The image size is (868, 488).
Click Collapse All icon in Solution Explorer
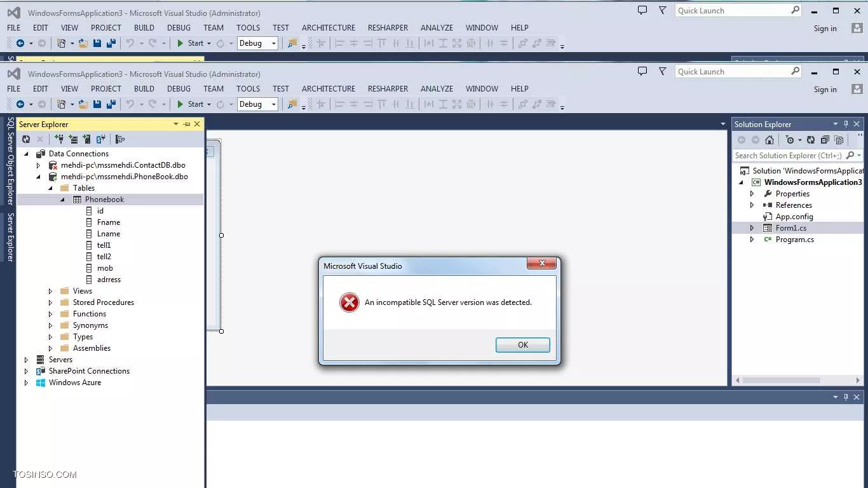tap(825, 140)
